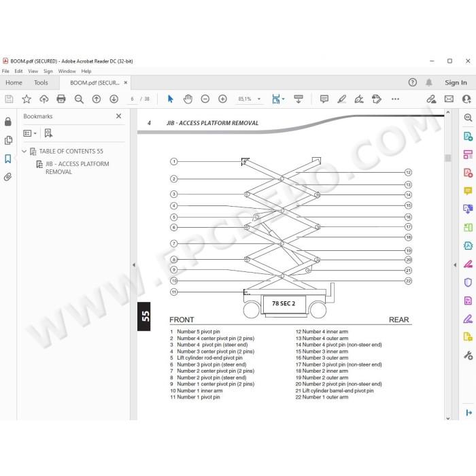Close the BOOM.pdf tab
This screenshot has height=476, width=476.
click(126, 82)
